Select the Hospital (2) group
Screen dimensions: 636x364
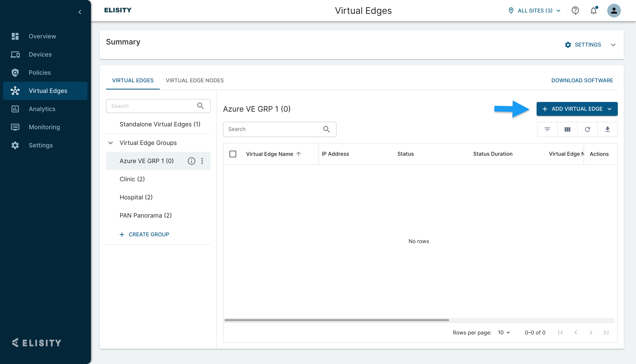[x=158, y=197]
